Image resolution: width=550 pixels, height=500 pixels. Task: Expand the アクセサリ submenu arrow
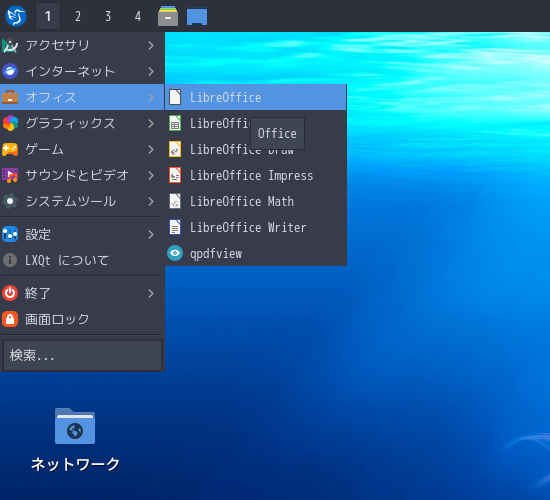(x=151, y=45)
